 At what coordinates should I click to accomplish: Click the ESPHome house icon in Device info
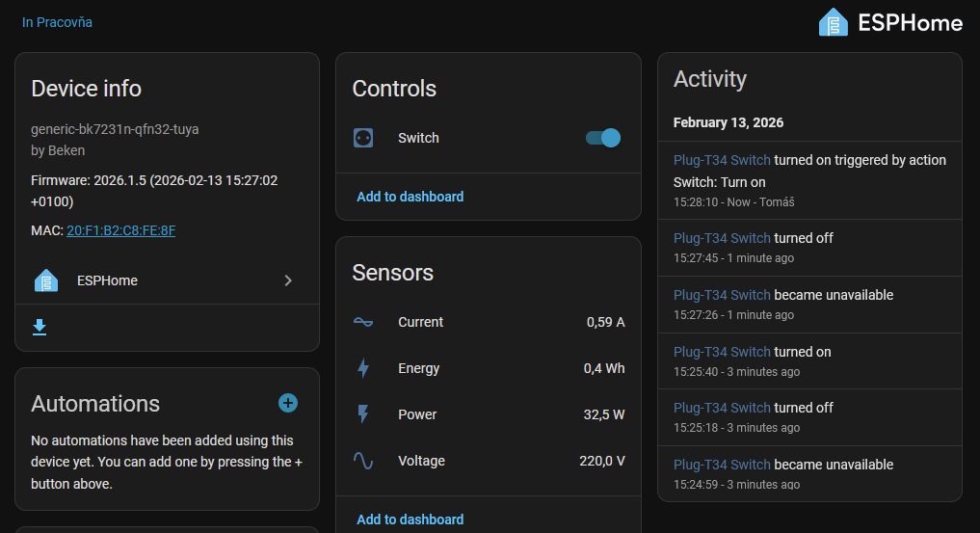[x=46, y=280]
